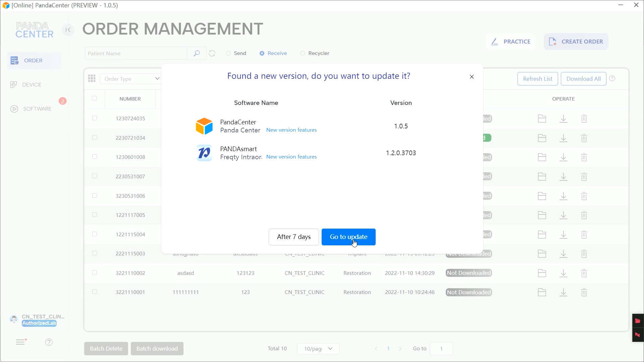The width and height of the screenshot is (644, 362).
Task: Click Not Downloaded status for order 3221110002
Action: click(469, 273)
